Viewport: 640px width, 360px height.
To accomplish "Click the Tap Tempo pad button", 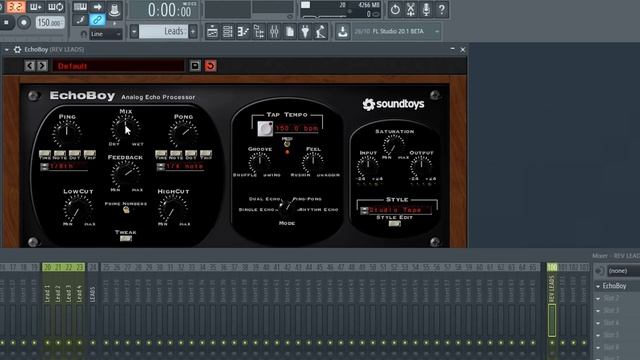I will click(x=265, y=128).
